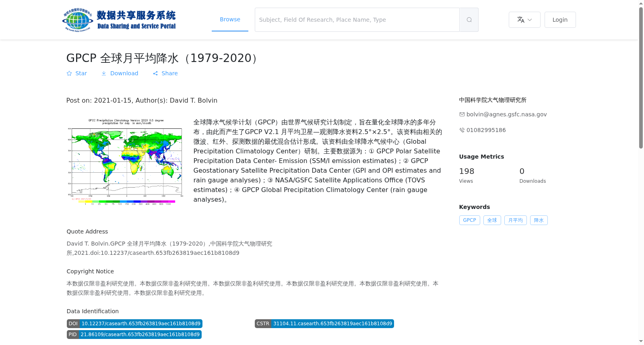Viewport: 644px width, 345px height.
Task: Click the Copyright Notice heading
Action: (x=90, y=271)
